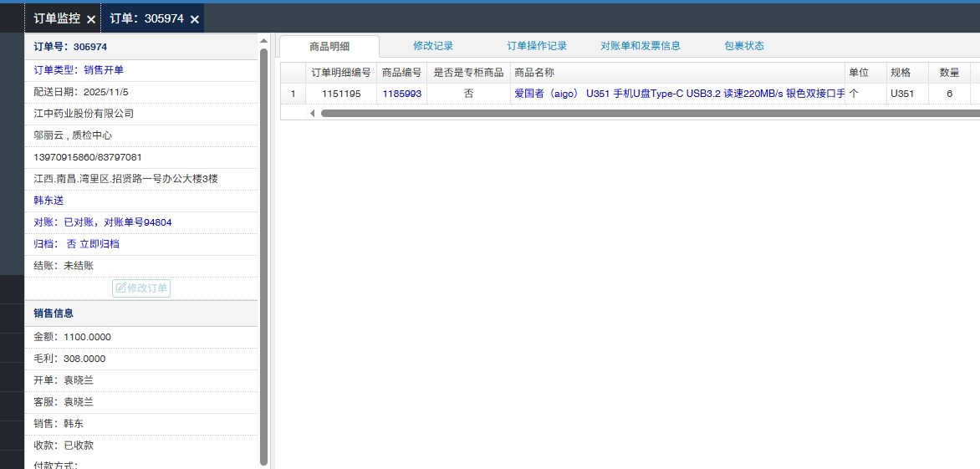Click the 订单类型 销售开单 link
This screenshot has height=469, width=980.
[x=104, y=70]
